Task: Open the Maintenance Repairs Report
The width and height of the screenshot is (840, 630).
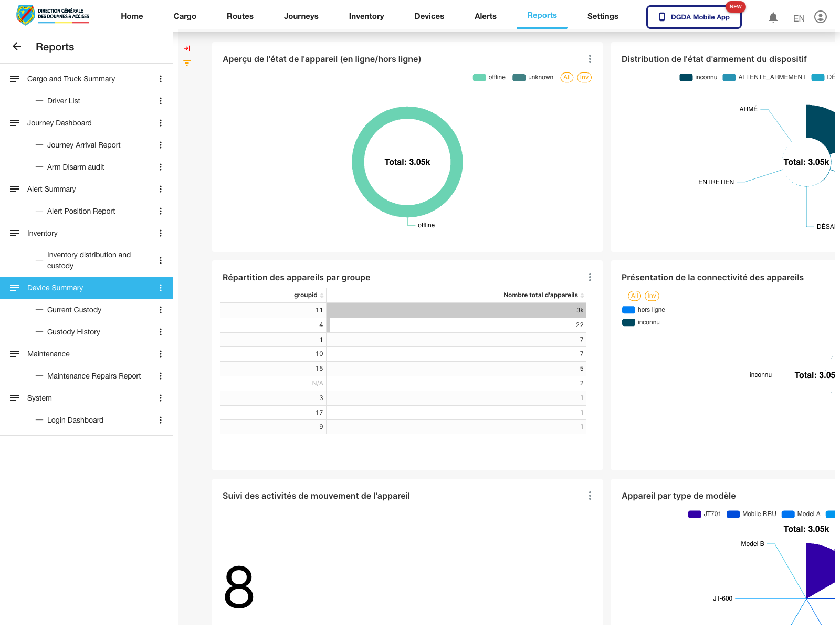Action: [x=93, y=376]
